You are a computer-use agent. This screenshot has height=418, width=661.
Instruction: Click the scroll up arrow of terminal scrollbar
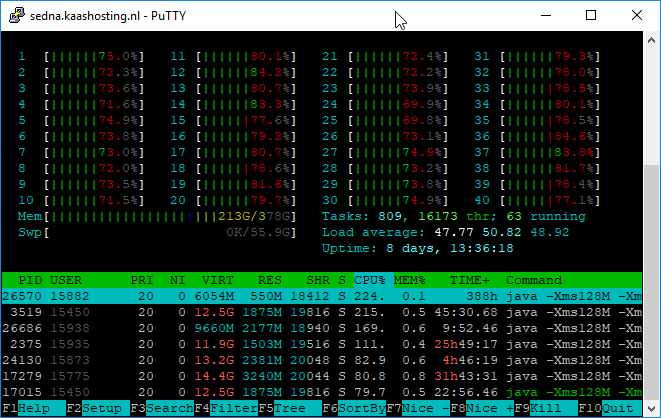(x=652, y=40)
